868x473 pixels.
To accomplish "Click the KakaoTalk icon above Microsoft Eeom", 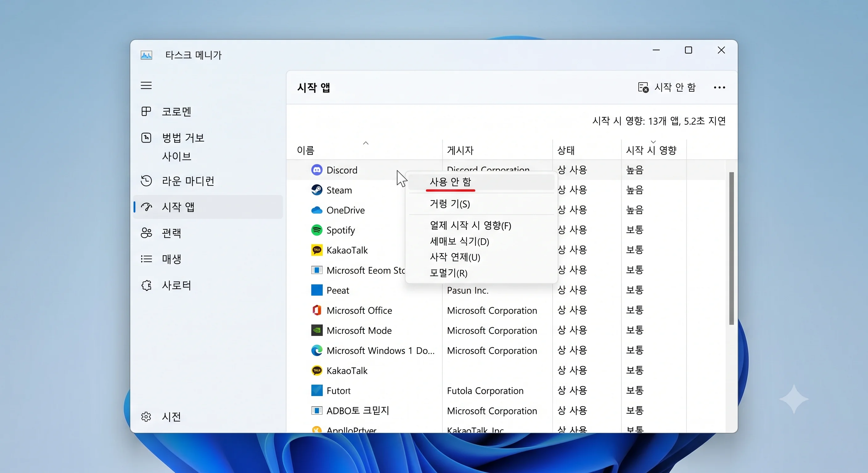I will coord(316,250).
